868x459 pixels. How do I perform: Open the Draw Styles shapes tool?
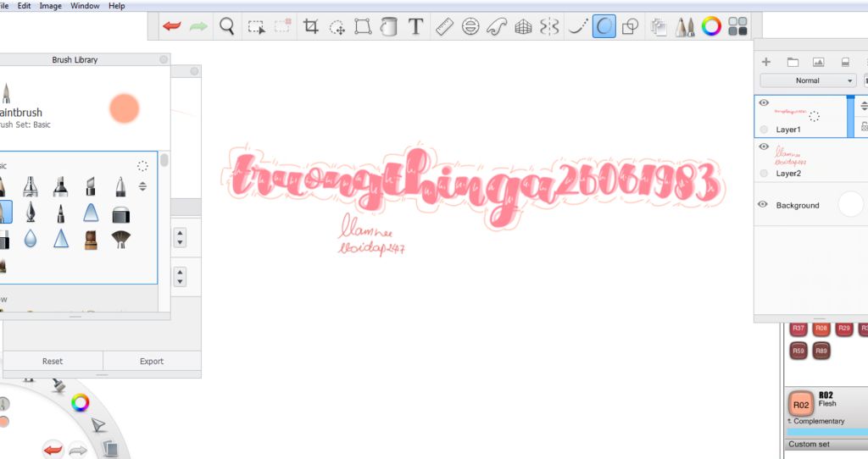coord(630,26)
